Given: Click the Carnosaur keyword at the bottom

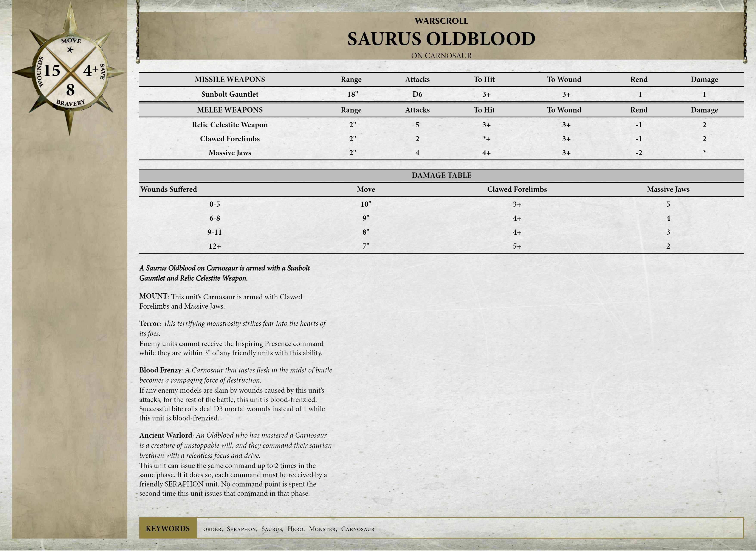Looking at the screenshot, I should pos(358,529).
